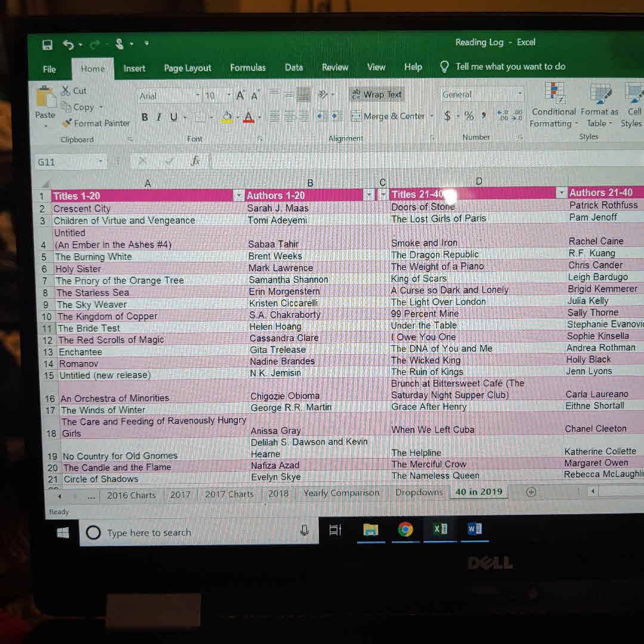The image size is (644, 644).
Task: Toggle Wrap Text for selected cells
Action: pyautogui.click(x=377, y=94)
